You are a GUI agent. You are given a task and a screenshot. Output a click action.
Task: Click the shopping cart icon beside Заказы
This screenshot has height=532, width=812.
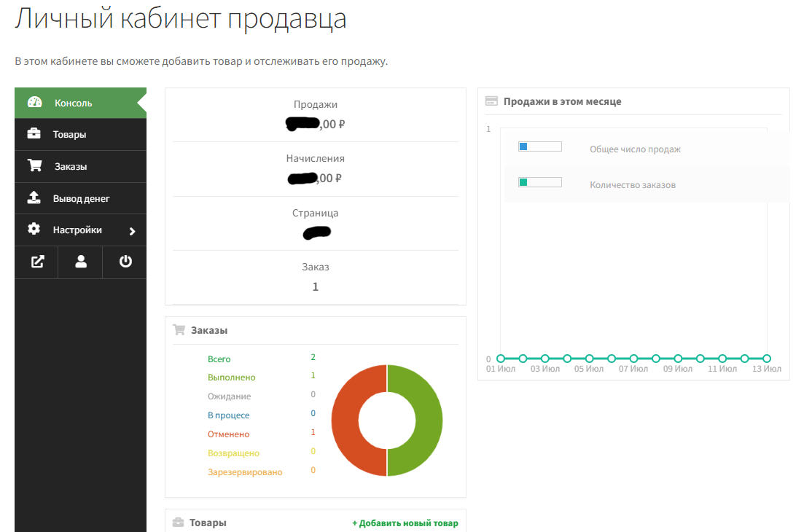pos(34,166)
